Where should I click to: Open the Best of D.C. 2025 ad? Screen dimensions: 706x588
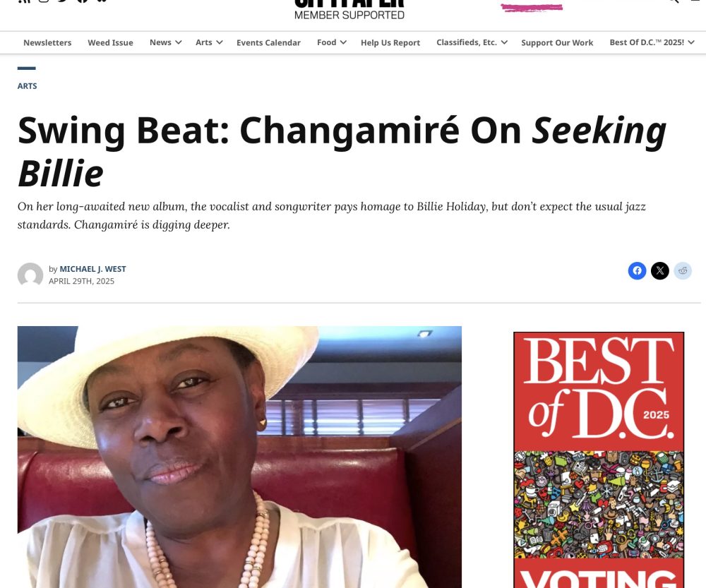tap(599, 460)
